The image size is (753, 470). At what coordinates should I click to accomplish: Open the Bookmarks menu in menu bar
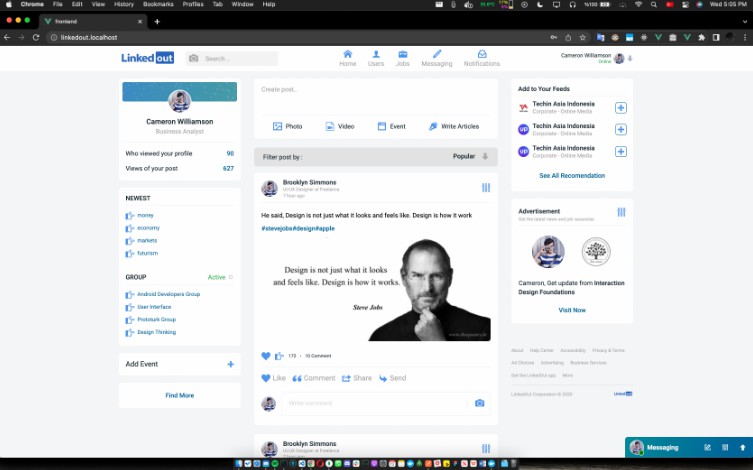click(158, 4)
